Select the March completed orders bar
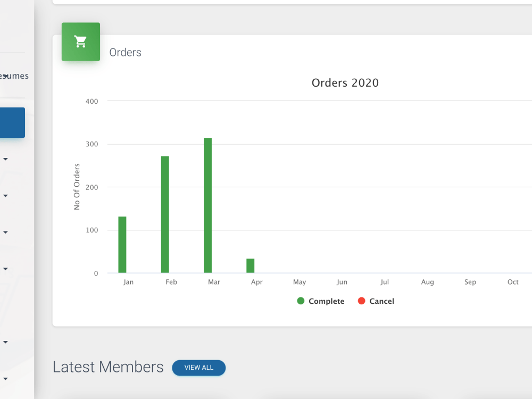 [x=207, y=205]
